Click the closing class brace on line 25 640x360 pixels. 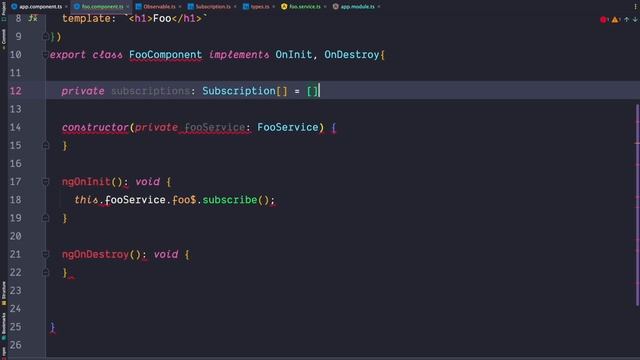pyautogui.click(x=52, y=327)
